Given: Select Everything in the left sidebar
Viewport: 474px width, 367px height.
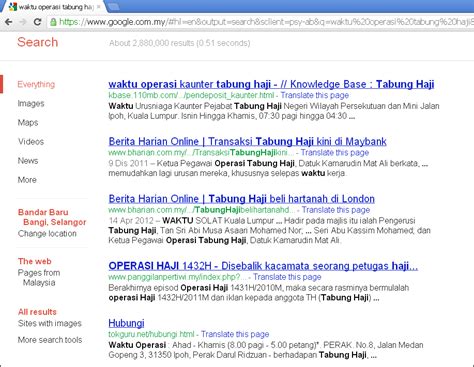Looking at the screenshot, I should point(36,84).
